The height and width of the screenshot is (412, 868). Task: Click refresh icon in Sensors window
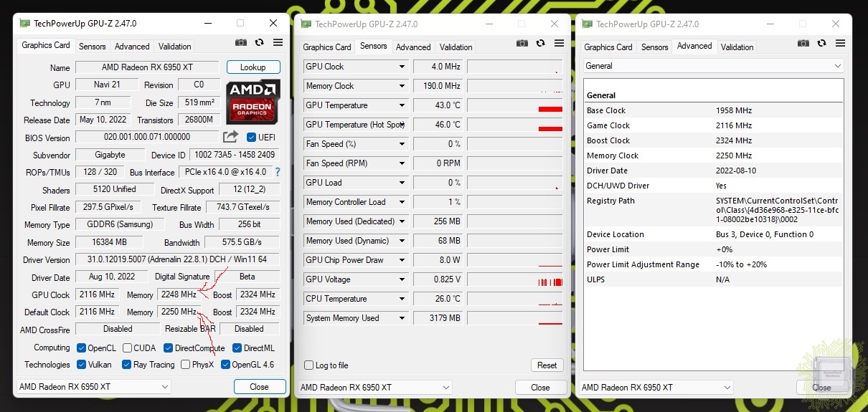coord(541,44)
